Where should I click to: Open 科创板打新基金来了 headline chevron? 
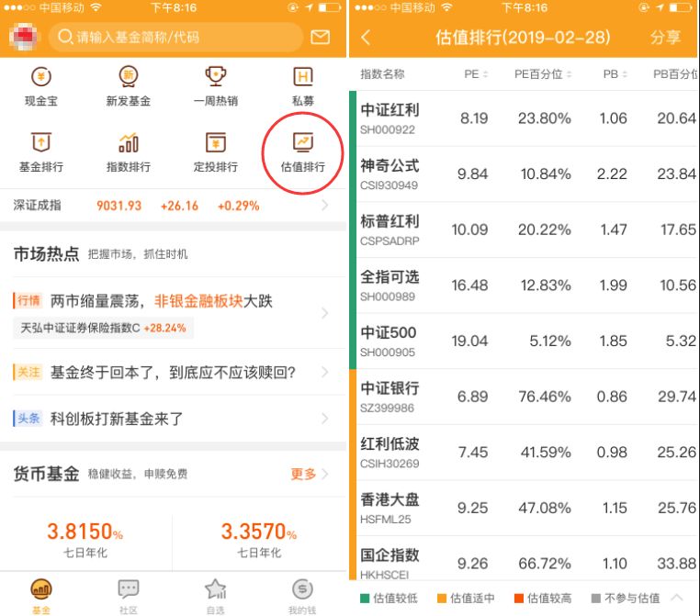coord(325,419)
